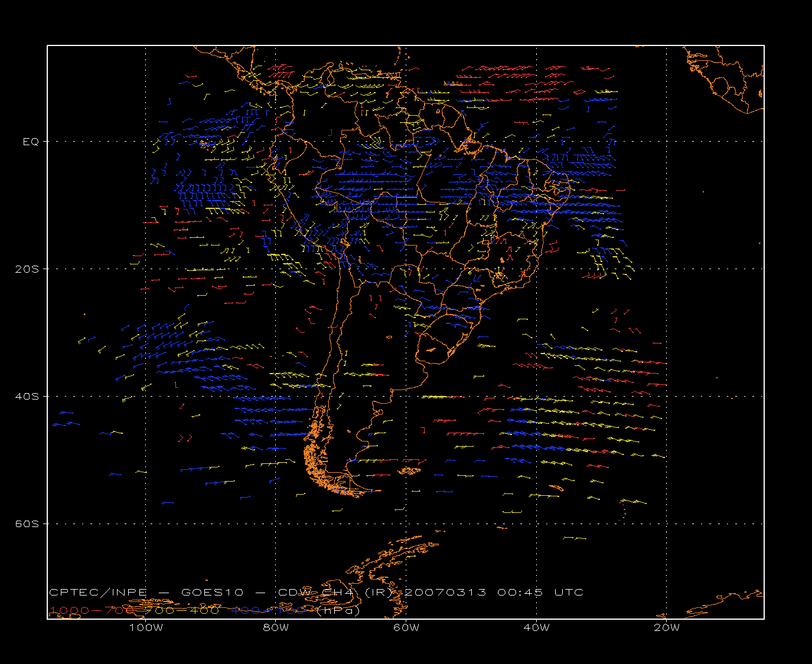Click the '40W' longitude axis label
This screenshot has width=812, height=664.
click(536, 627)
